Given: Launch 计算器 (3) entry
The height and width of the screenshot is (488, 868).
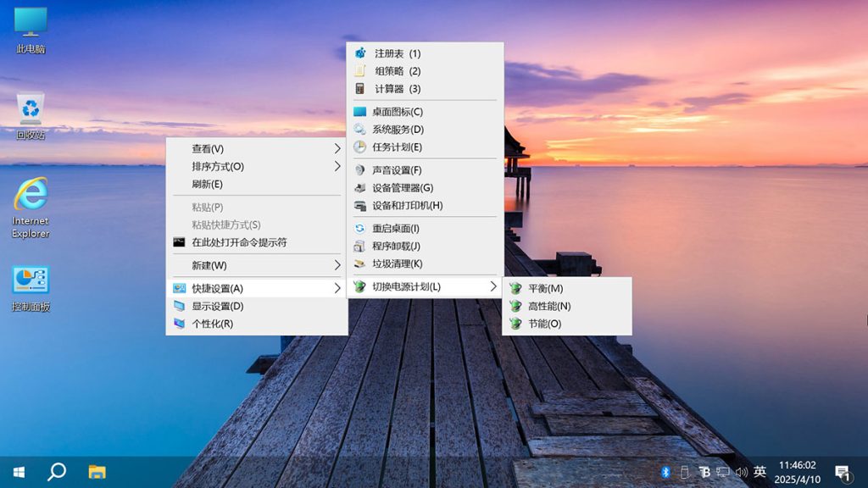Looking at the screenshot, I should tap(426, 88).
